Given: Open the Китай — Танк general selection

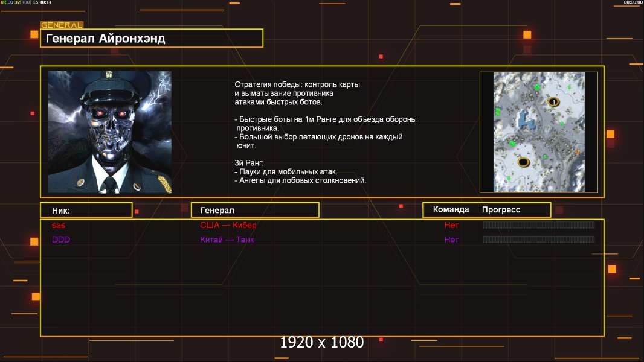Looking at the screenshot, I should (x=227, y=240).
